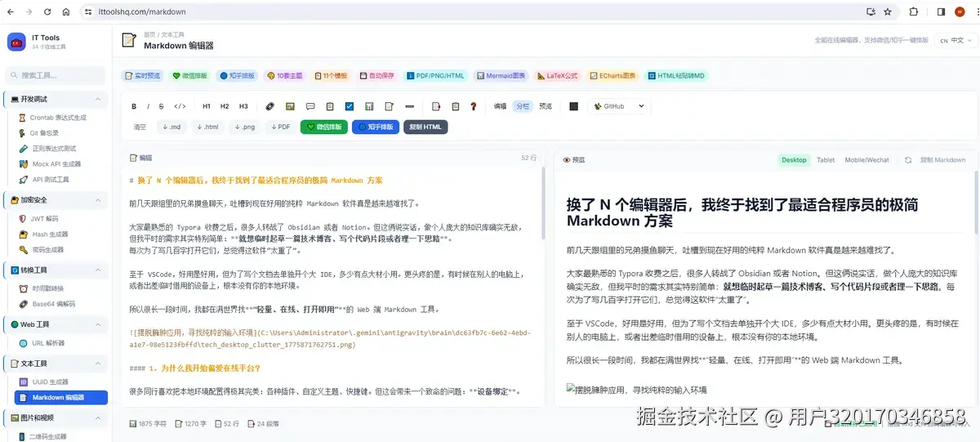Image resolution: width=980 pixels, height=442 pixels.
Task: Click the browser address bar URL
Action: click(x=141, y=12)
